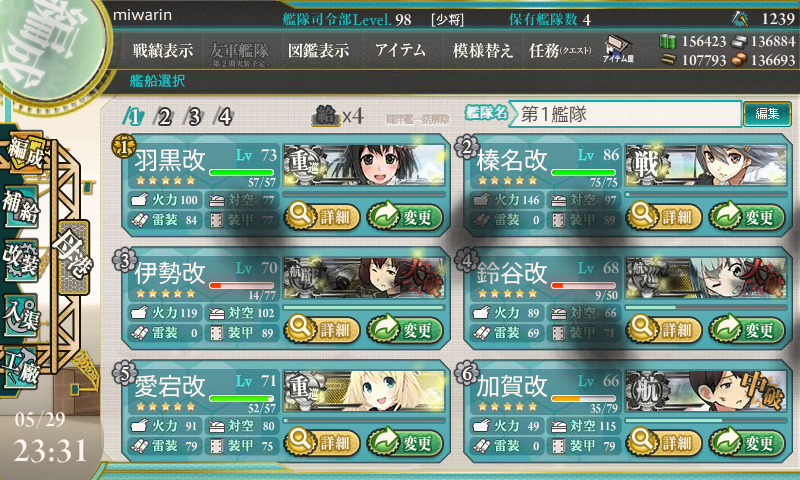The image size is (800, 480).
Task: Open the アイテム屋 item shop icon
Action: [617, 49]
